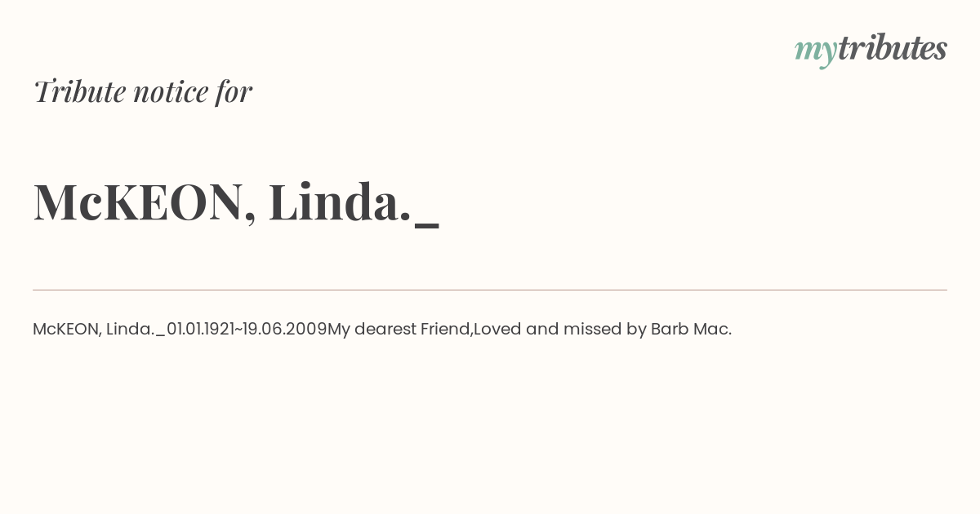Click the green "my" part of the logo

coord(816,52)
